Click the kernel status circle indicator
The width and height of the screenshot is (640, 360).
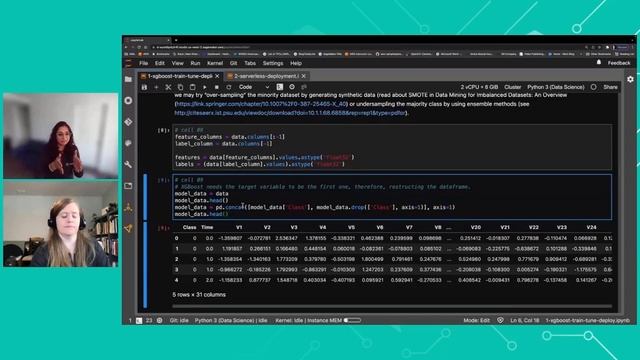(x=593, y=87)
